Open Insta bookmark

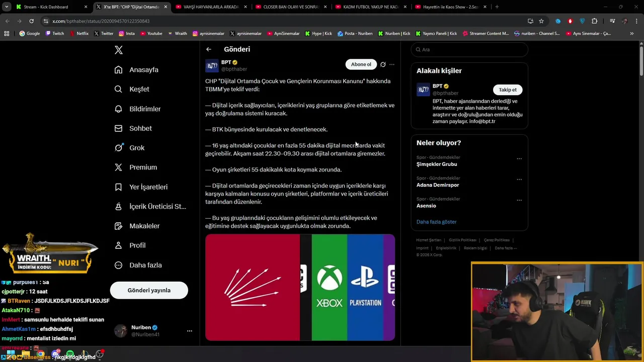[127, 33]
